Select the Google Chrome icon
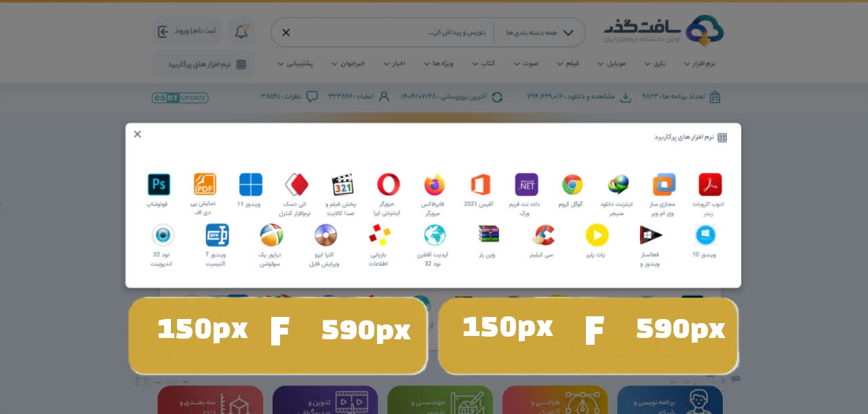The width and height of the screenshot is (868, 414). pos(572,185)
